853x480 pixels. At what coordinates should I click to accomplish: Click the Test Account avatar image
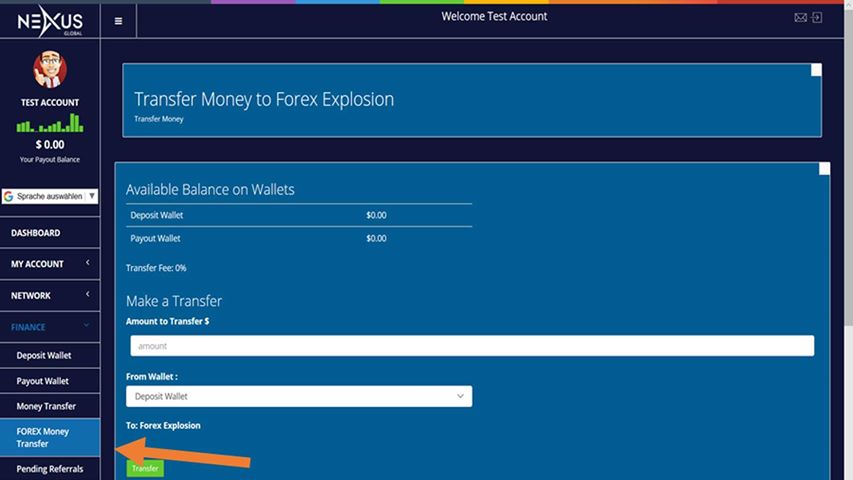[x=50, y=69]
